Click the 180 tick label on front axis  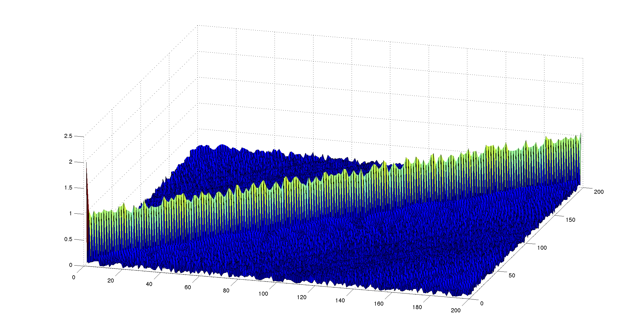(417, 307)
